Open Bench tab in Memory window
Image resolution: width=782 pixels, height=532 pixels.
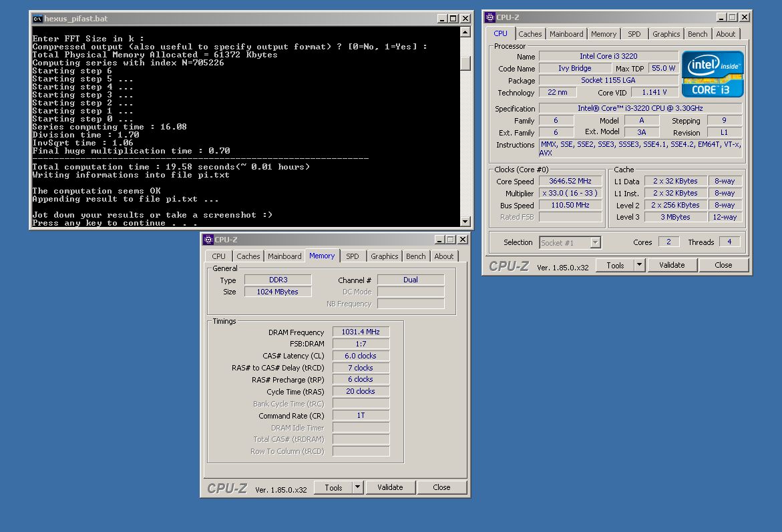tap(415, 256)
